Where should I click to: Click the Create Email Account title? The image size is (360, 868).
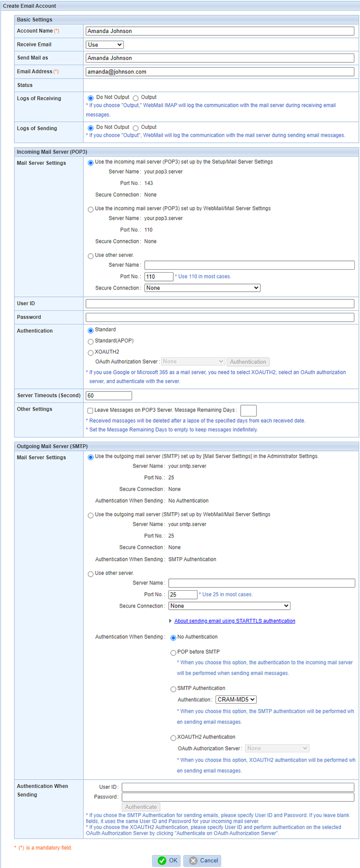30,6
